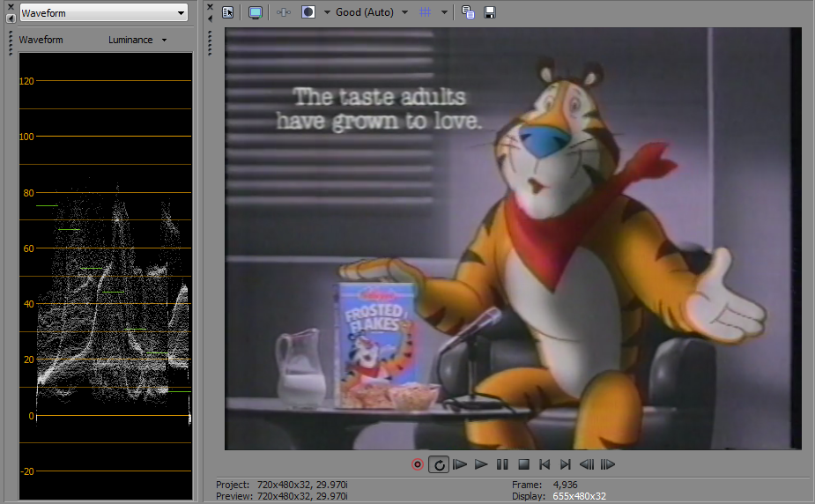The width and height of the screenshot is (815, 504).
Task: Click the 40 waveform scale label
Action: [28, 304]
